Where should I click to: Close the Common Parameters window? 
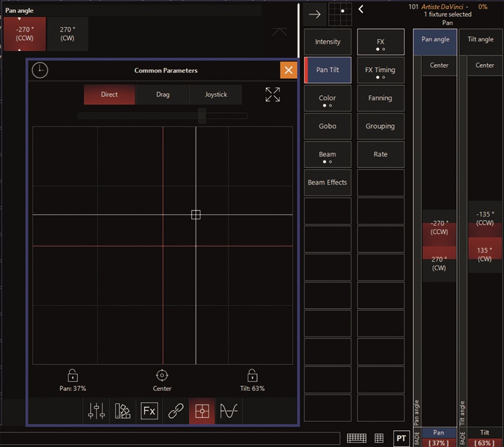pyautogui.click(x=288, y=70)
